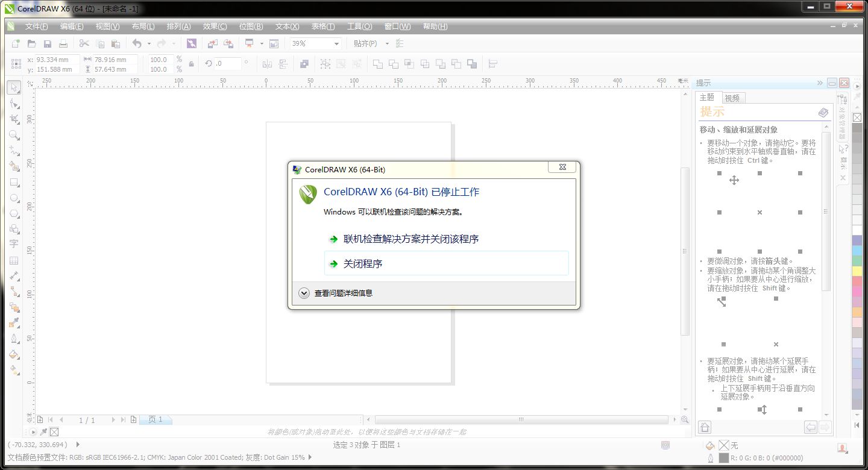Open the 文件(F) menu

point(36,27)
